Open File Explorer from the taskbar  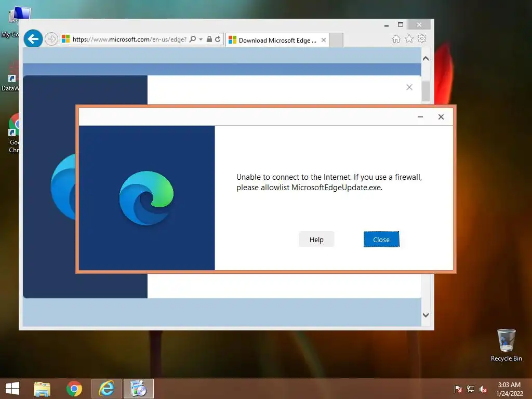pyautogui.click(x=42, y=389)
